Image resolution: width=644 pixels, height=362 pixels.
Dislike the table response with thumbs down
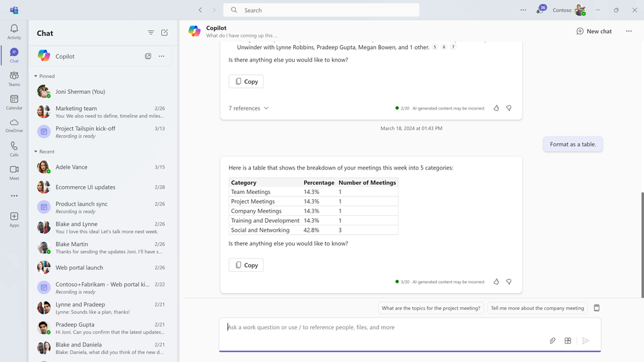(x=509, y=281)
